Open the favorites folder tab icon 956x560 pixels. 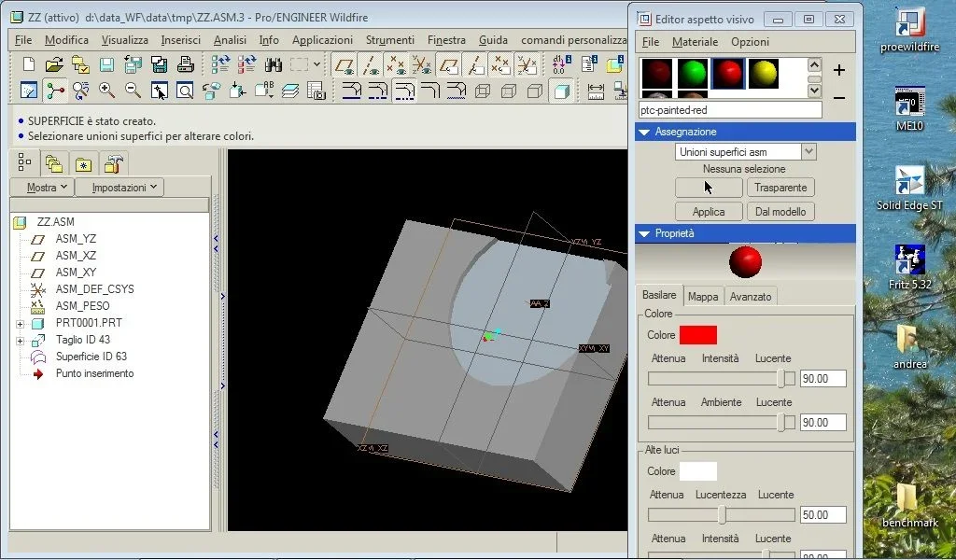pyautogui.click(x=83, y=163)
